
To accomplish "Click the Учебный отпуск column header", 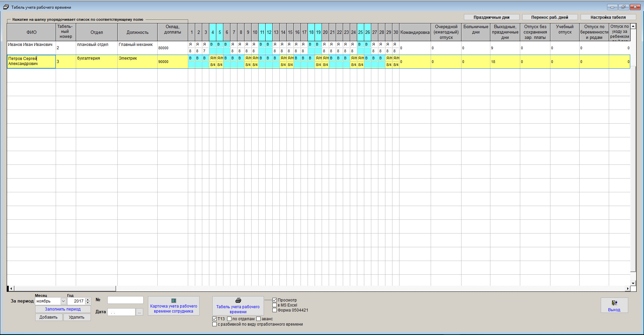I will point(565,32).
